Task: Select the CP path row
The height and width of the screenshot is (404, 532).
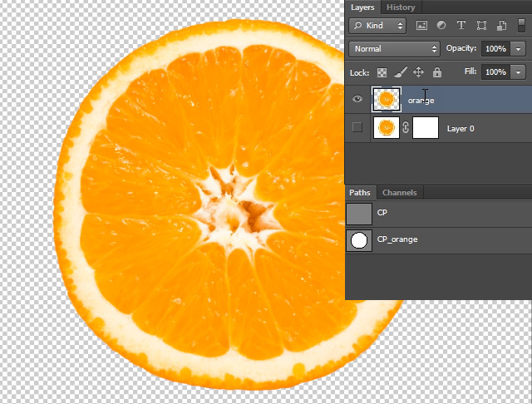Action: [438, 214]
